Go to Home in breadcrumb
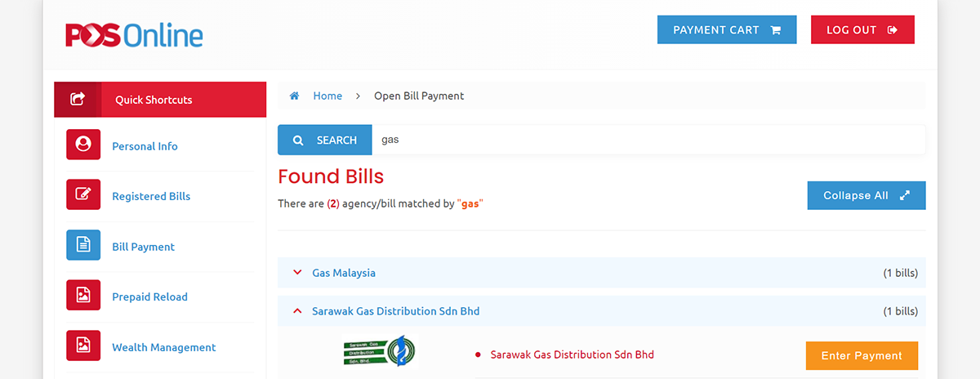The image size is (980, 379). click(327, 96)
